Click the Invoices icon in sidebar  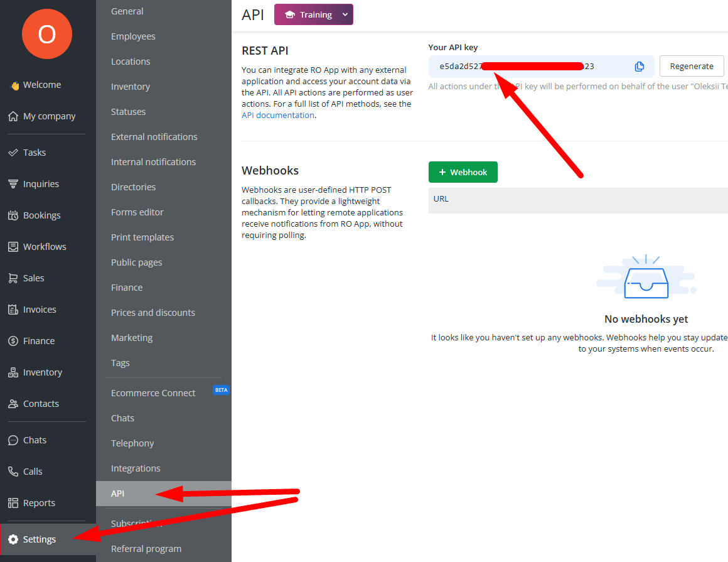(13, 310)
